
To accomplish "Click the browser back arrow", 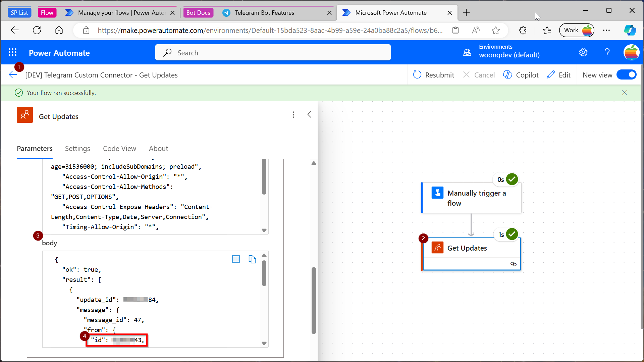I will coord(14,30).
